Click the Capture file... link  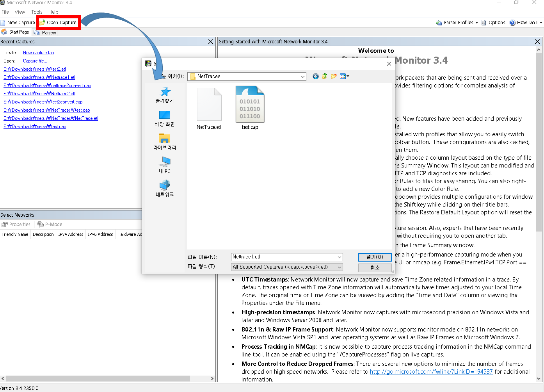point(35,61)
